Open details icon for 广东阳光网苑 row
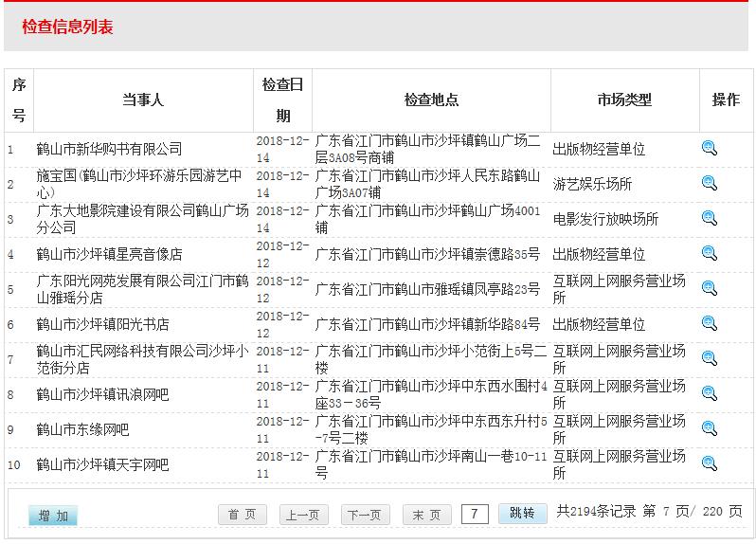Viewport: 756px width, 544px height. click(x=709, y=288)
